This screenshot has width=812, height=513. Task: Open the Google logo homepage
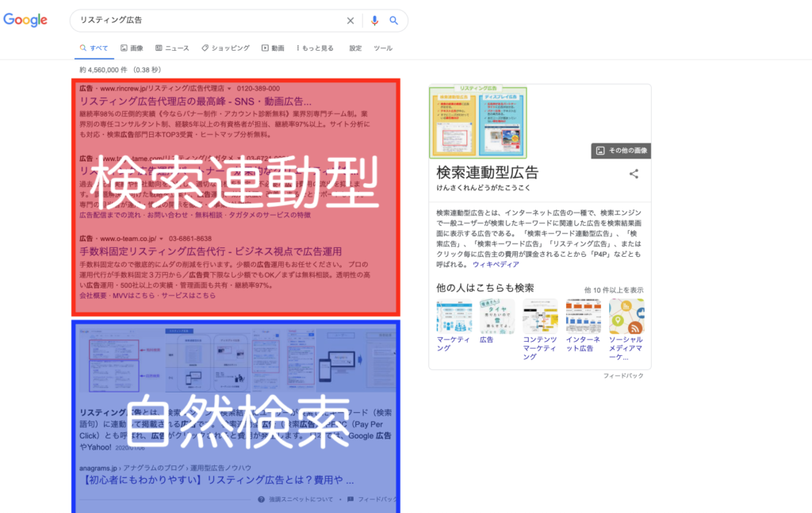point(25,20)
